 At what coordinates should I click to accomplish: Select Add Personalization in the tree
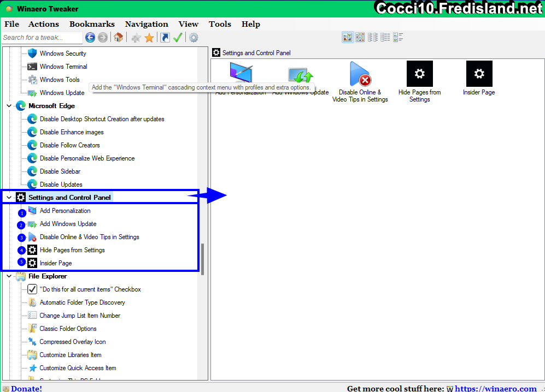(65, 211)
